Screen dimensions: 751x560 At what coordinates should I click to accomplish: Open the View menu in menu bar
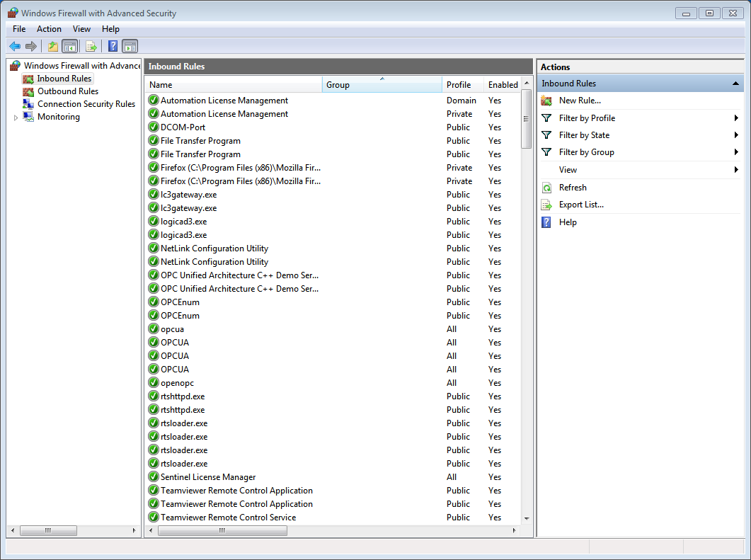(x=81, y=29)
